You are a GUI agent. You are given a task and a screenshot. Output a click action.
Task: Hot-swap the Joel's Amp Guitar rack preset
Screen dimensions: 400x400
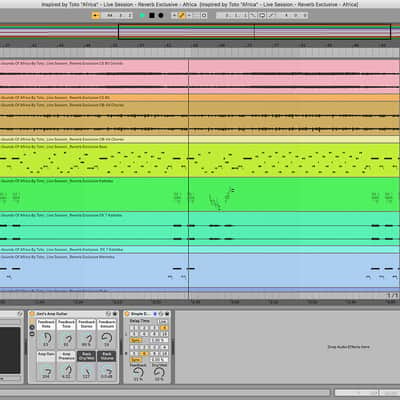pyautogui.click(x=108, y=314)
